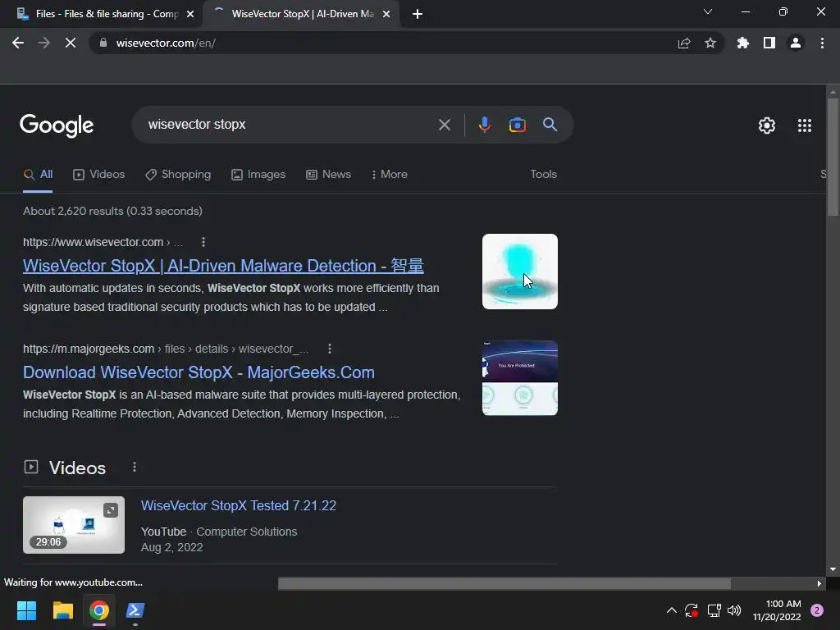The width and height of the screenshot is (840, 630).
Task: Open options for wisevector.com result
Action: click(x=203, y=242)
